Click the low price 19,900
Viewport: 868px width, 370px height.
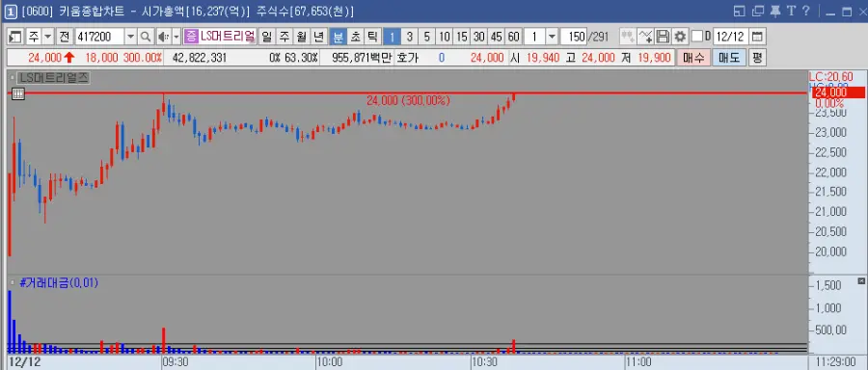click(x=653, y=58)
